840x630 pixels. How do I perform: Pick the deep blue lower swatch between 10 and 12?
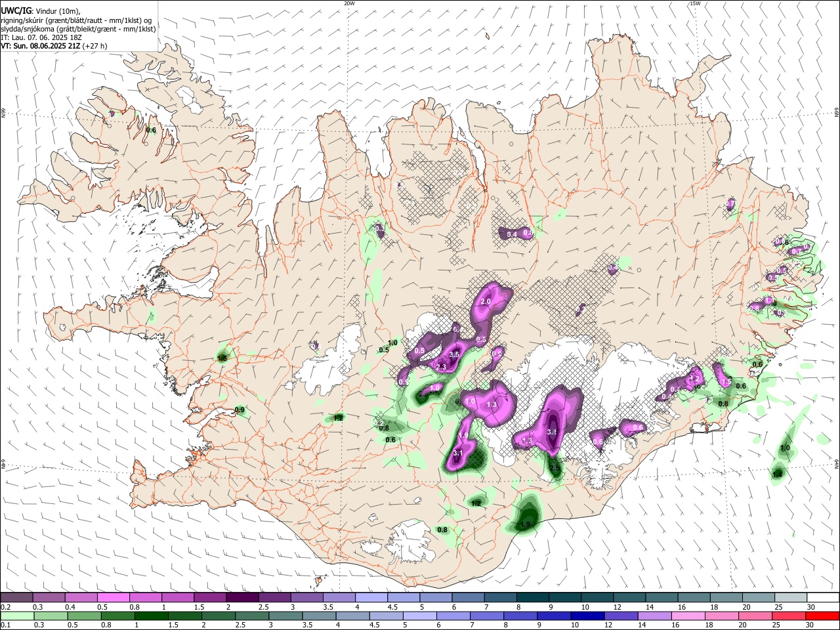pyautogui.click(x=586, y=616)
